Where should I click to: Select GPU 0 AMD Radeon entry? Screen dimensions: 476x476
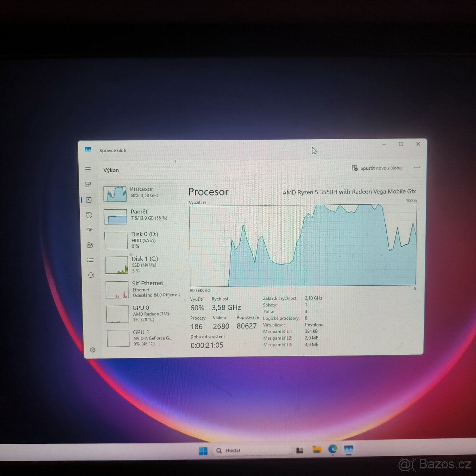tap(143, 314)
